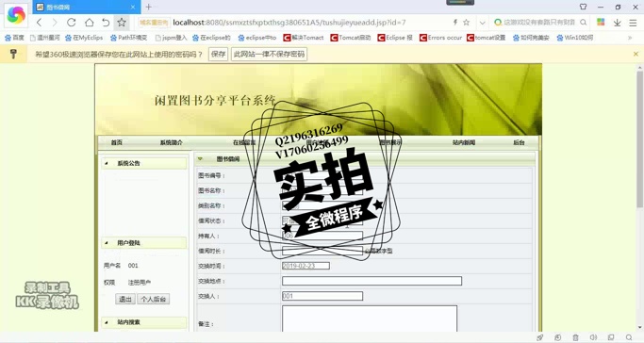Click the 保存 password button
Viewport: 644px width, 343px height.
click(x=218, y=54)
